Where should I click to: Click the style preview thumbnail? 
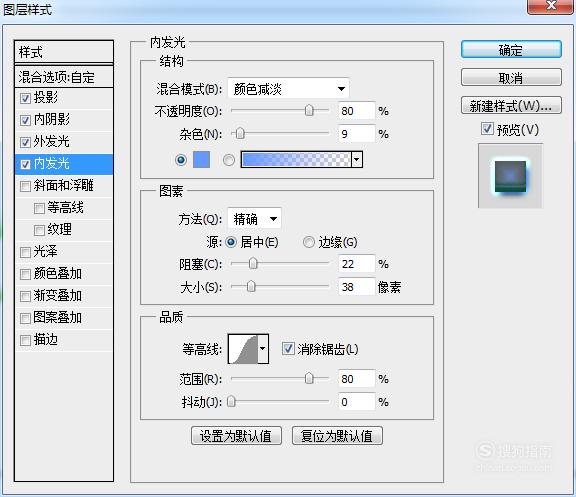510,176
